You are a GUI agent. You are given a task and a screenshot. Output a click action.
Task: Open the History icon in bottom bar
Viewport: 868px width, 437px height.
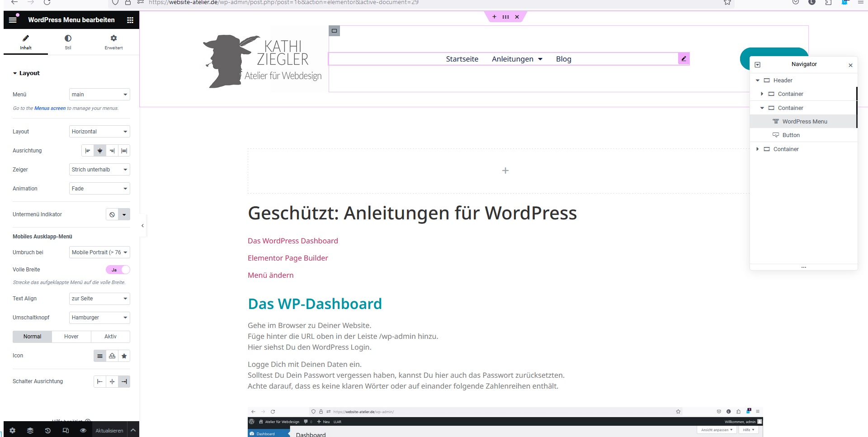(x=48, y=431)
